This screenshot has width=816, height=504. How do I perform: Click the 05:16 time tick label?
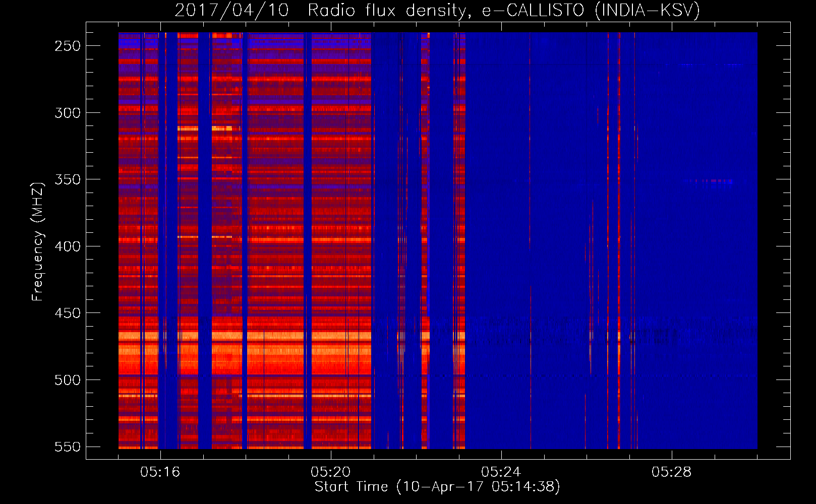click(160, 472)
